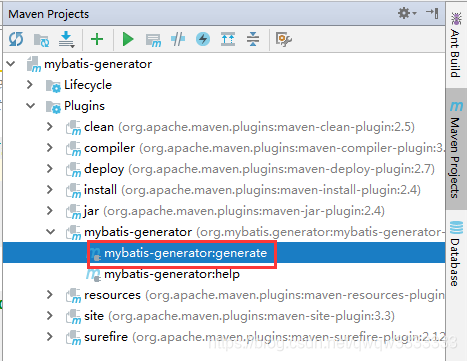Toggle Offline Mode icon

point(178,39)
